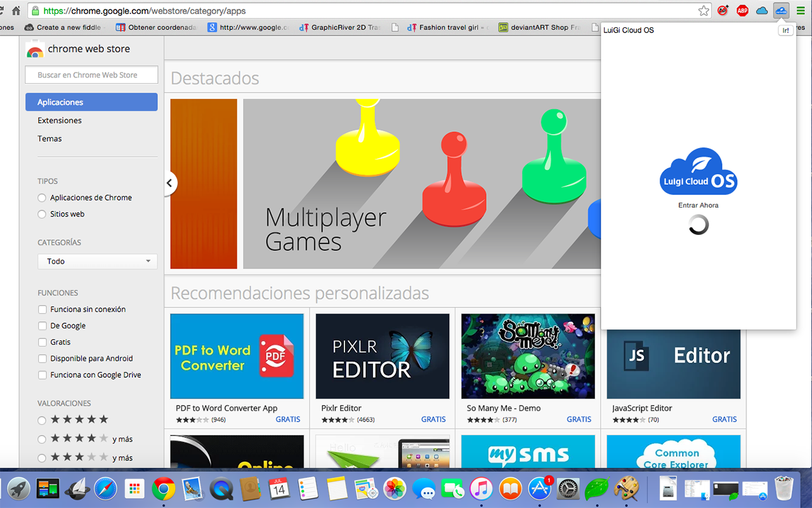The image size is (812, 508).
Task: Click the light blue cloud extension icon
Action: 762,11
